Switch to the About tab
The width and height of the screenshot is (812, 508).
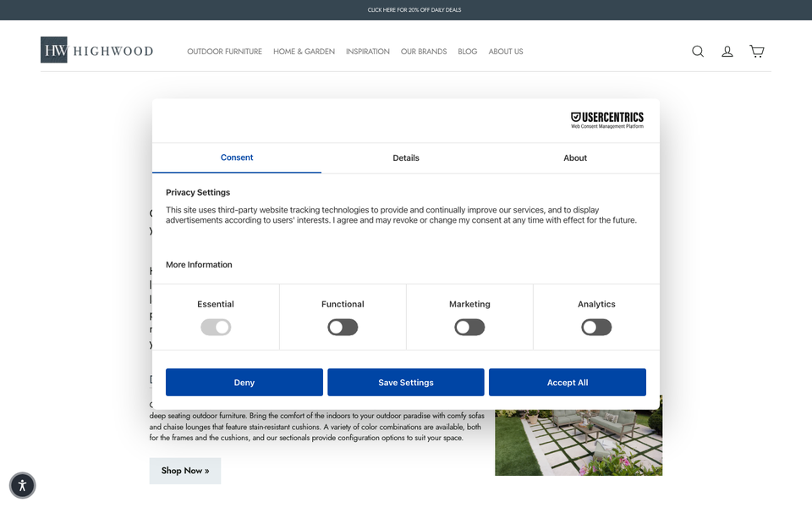click(x=575, y=158)
